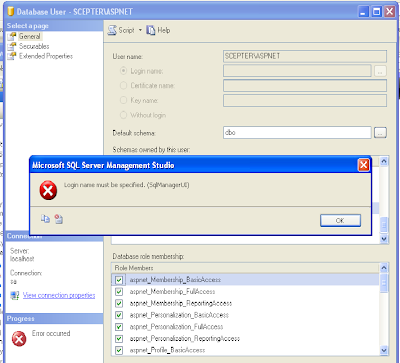Click the Error occurred progress text
The width and height of the screenshot is (400, 363).
(x=51, y=333)
